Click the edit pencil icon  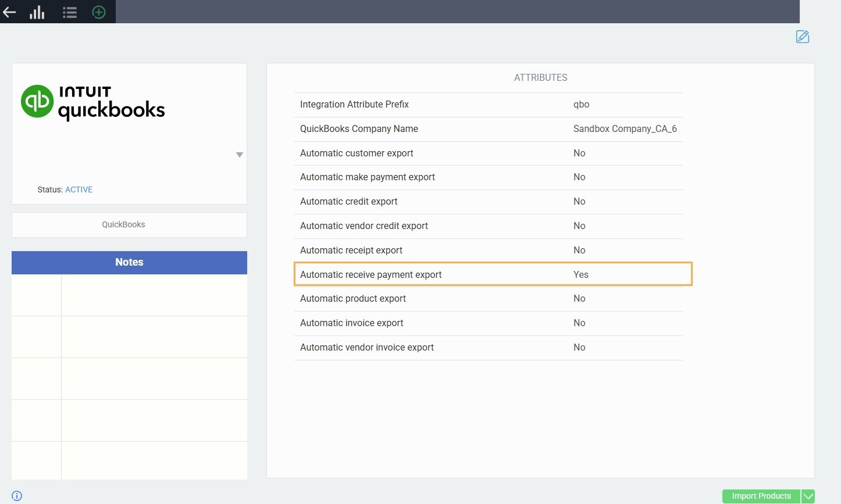(x=802, y=37)
